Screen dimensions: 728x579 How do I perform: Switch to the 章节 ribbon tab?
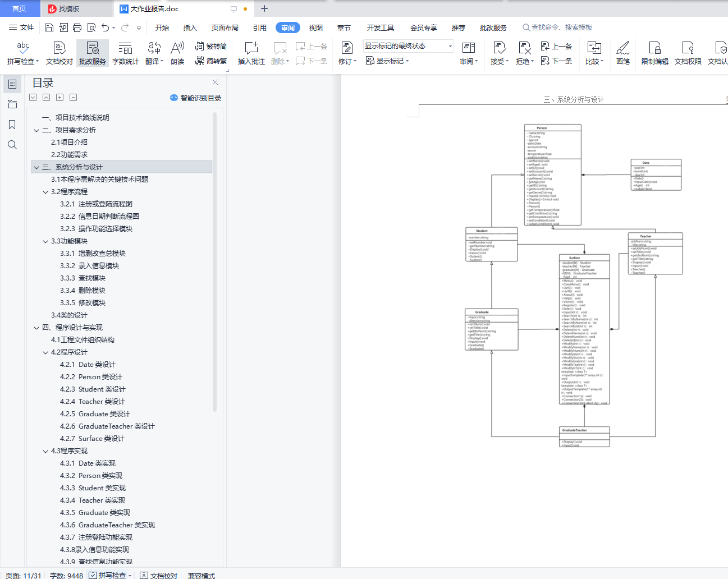click(x=344, y=27)
